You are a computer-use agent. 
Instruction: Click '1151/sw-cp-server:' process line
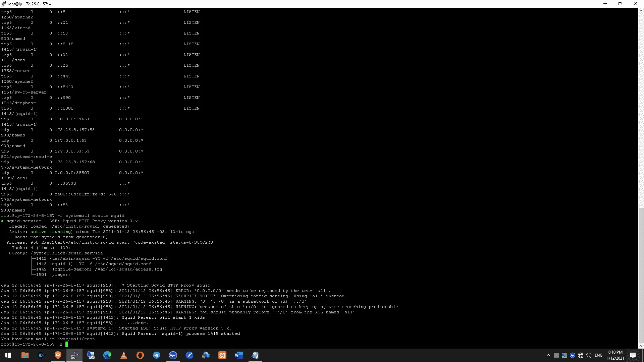pos(25,92)
